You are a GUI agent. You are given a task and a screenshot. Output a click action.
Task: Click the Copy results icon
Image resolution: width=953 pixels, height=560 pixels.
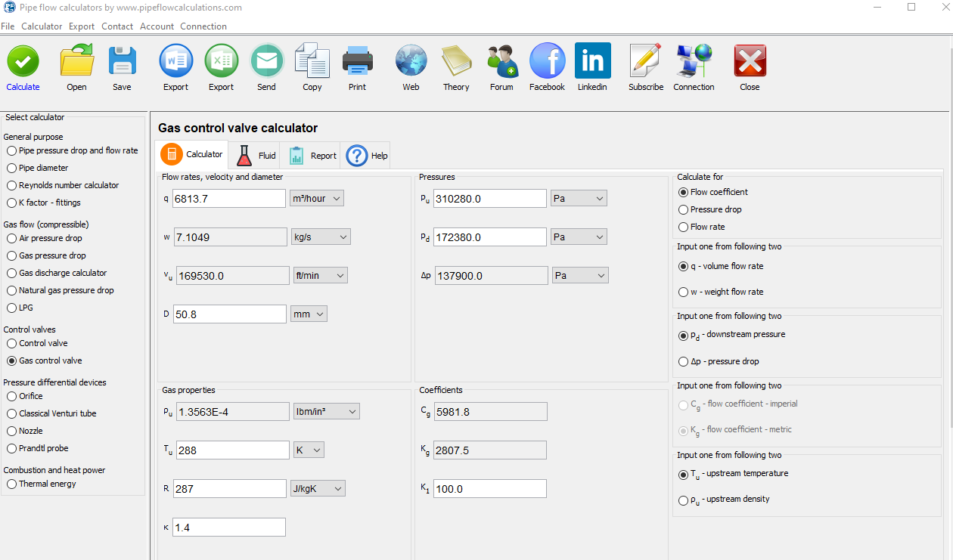pyautogui.click(x=312, y=60)
